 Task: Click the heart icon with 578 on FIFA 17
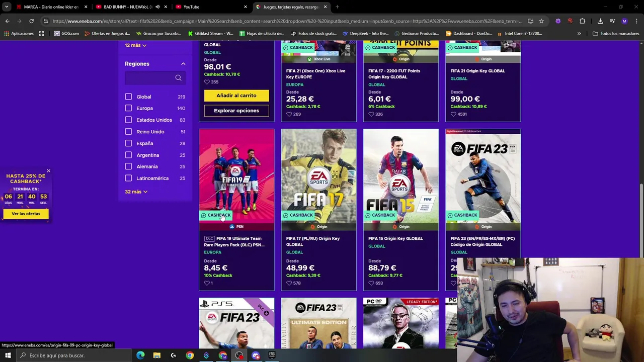tap(289, 283)
